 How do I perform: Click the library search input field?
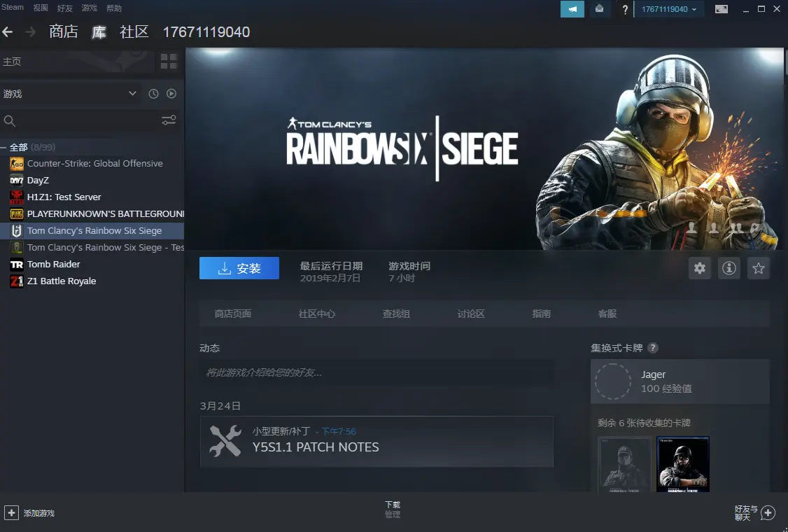(x=89, y=120)
